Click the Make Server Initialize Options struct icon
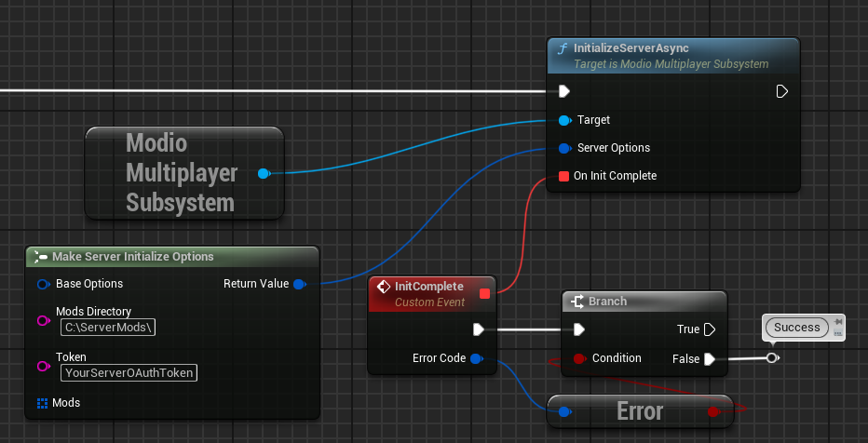 41,257
